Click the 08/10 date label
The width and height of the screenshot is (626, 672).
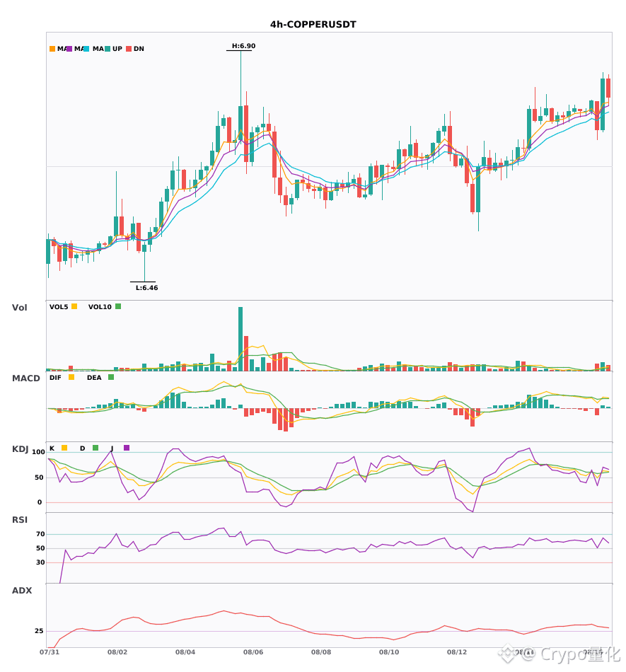[x=389, y=652]
